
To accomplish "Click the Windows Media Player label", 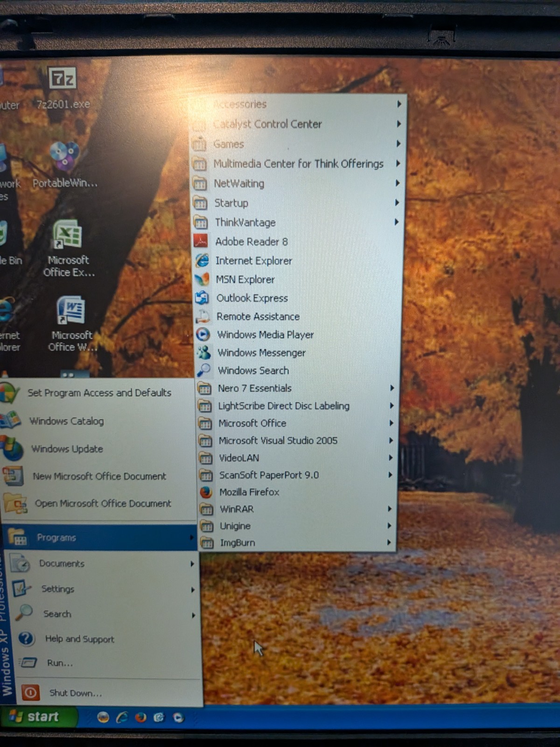I will tap(266, 335).
